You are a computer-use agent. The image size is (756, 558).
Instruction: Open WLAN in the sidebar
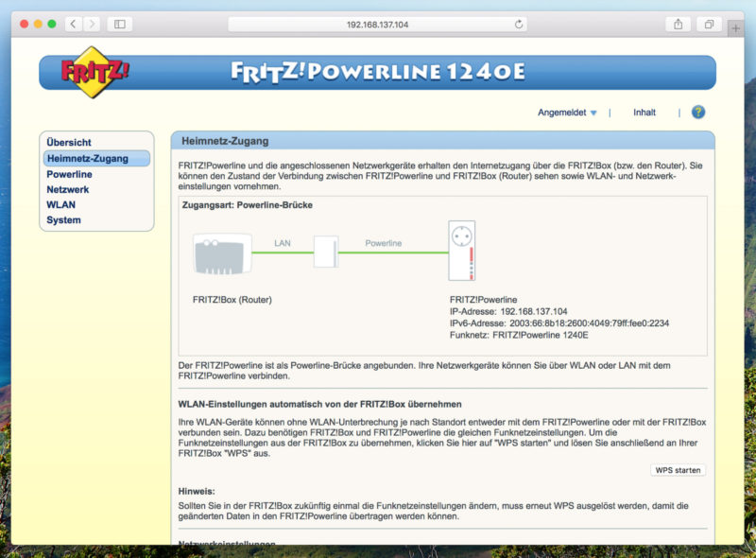tap(60, 204)
